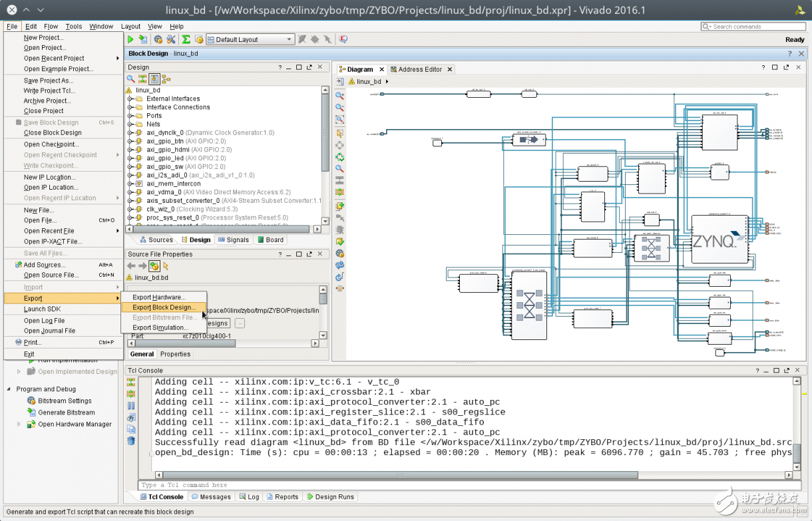Click zoom in icon in Diagram toolbar
812x521 pixels.
(x=339, y=95)
